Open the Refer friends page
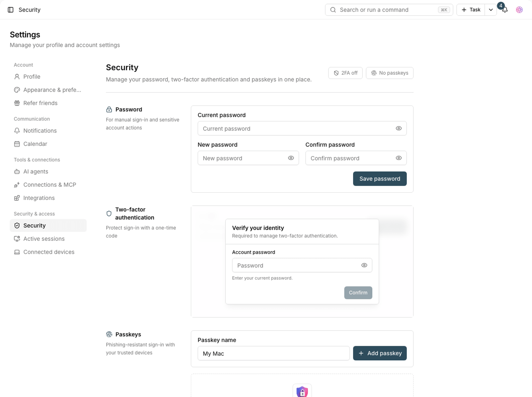 48,103
